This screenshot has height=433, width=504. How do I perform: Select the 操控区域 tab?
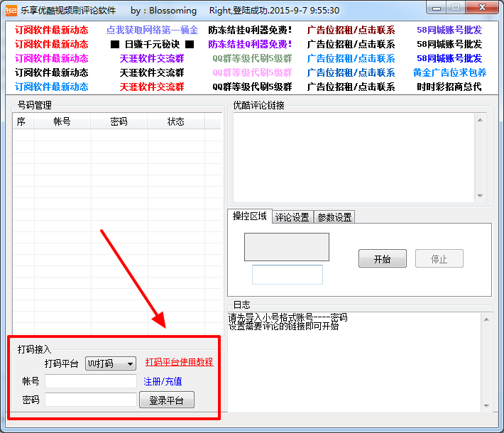250,217
